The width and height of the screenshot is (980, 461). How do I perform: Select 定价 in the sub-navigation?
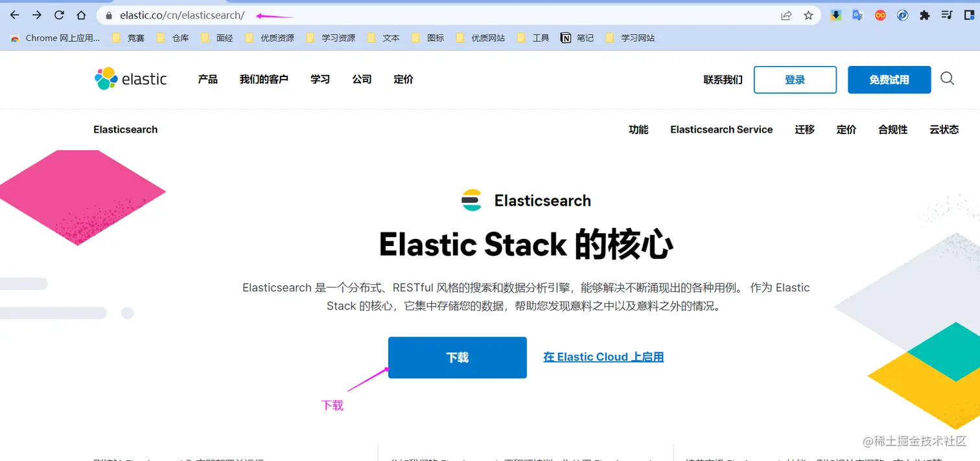click(846, 129)
